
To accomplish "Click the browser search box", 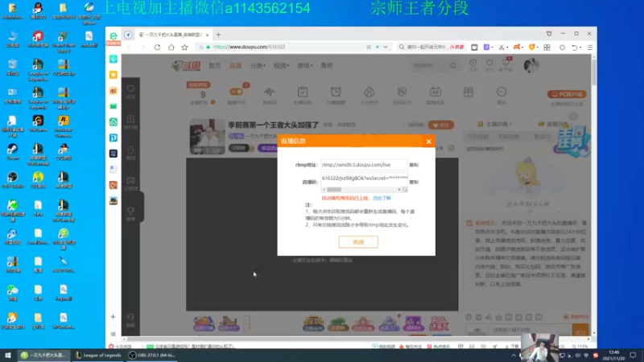I will pyautogui.click(x=427, y=47).
